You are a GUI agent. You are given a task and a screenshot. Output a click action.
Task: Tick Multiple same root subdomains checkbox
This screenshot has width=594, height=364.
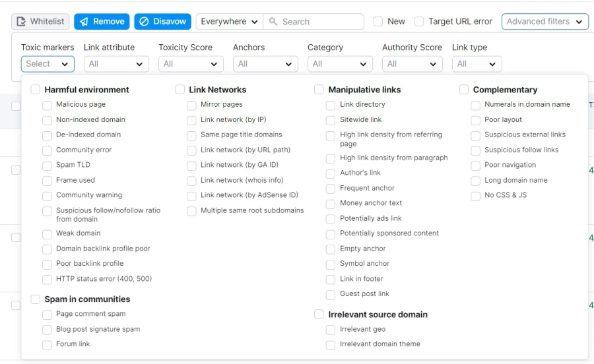tap(191, 211)
